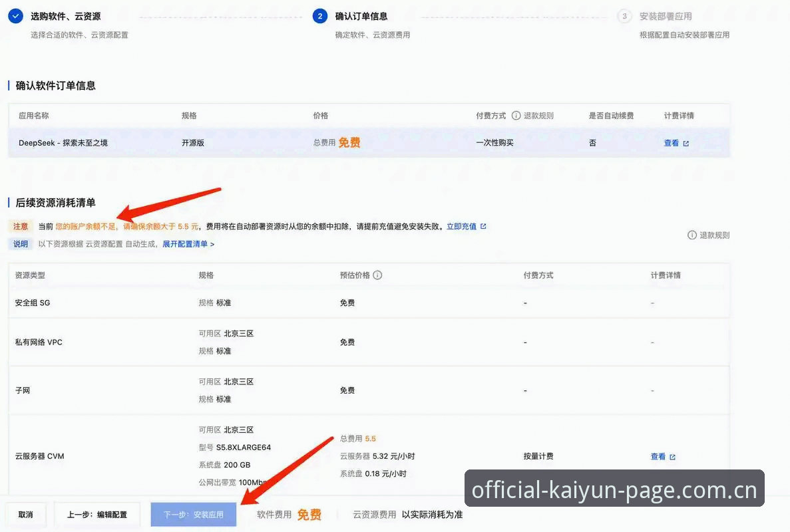Click 开源版 specification cell
This screenshot has height=532, width=790.
point(193,143)
